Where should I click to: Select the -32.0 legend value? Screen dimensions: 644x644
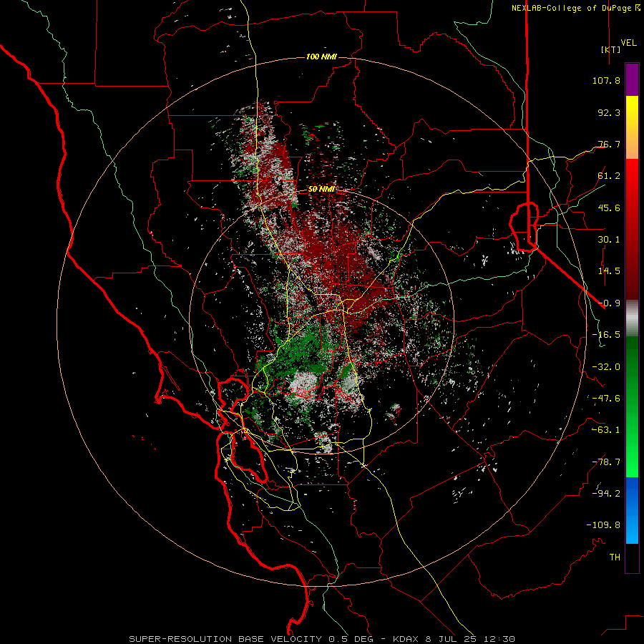pos(606,367)
